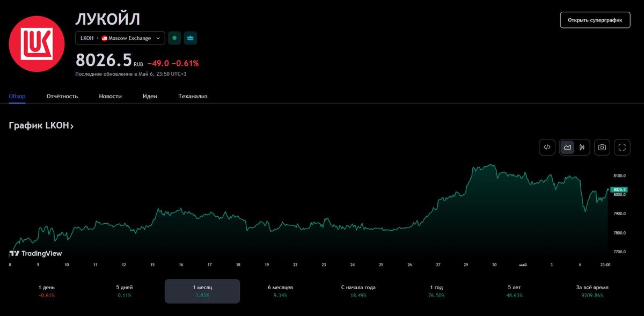644x316 pixels.
Task: Click the crown badge icon next to exchange
Action: tap(191, 38)
